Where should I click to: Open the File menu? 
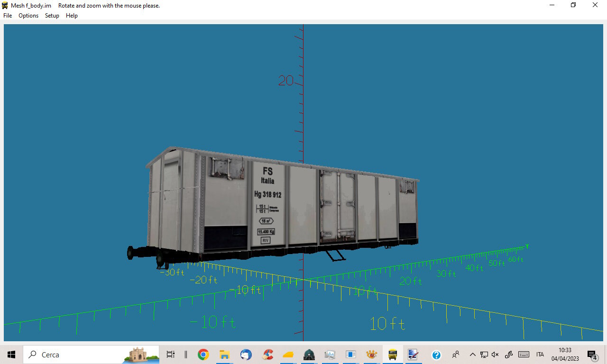coord(8,16)
